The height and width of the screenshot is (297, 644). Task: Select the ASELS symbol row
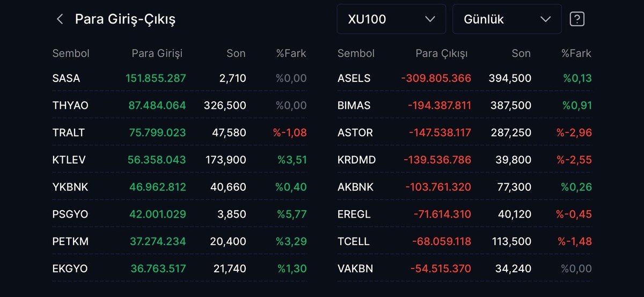[465, 78]
